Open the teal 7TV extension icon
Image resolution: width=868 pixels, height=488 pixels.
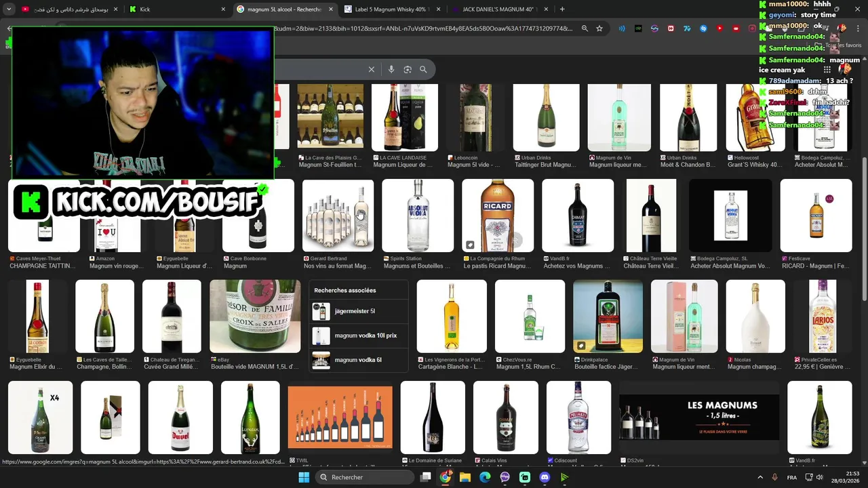pos(687,28)
